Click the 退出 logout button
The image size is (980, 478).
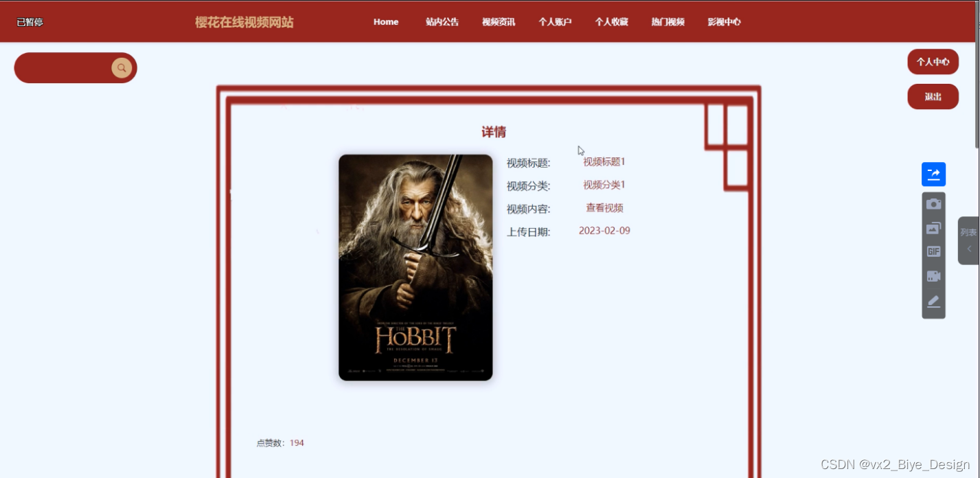[x=933, y=97]
